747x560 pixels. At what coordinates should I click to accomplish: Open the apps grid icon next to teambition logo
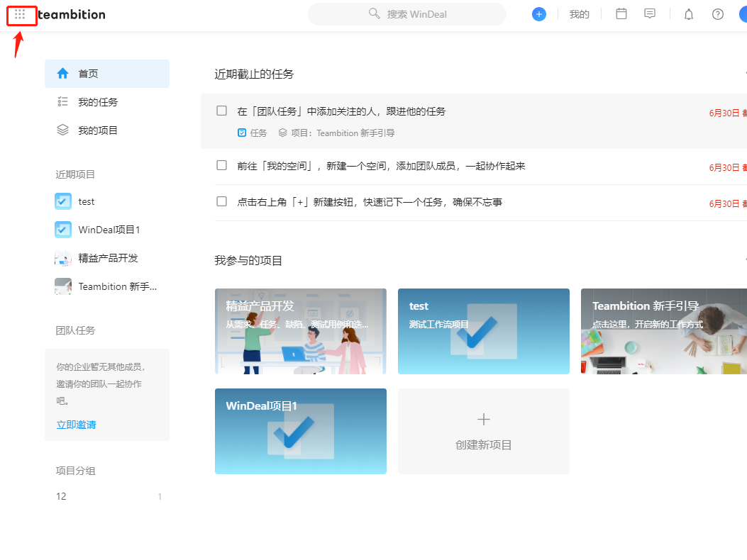[21, 14]
